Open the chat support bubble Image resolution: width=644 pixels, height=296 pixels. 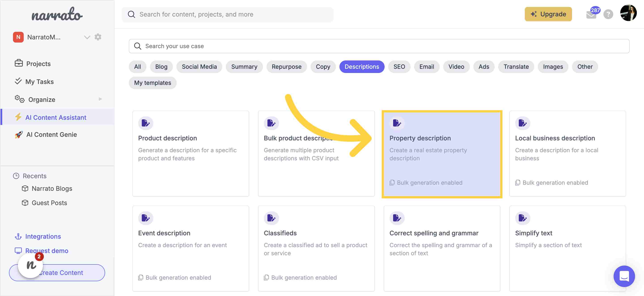[624, 276]
